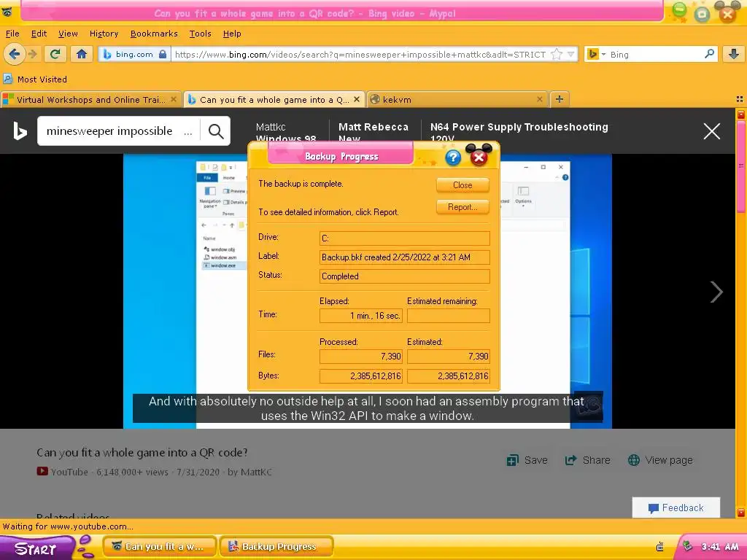Click the Label field with Backup.bkf text
747x560 pixels.
pos(404,257)
